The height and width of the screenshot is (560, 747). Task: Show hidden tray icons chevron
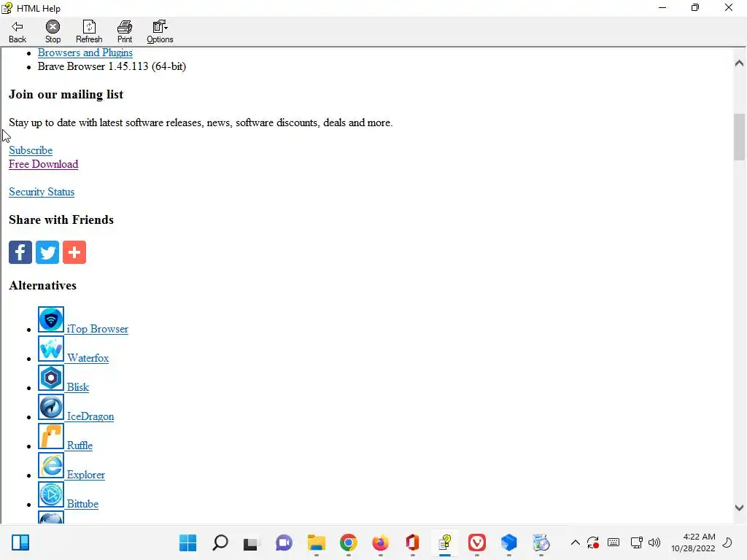coord(575,542)
